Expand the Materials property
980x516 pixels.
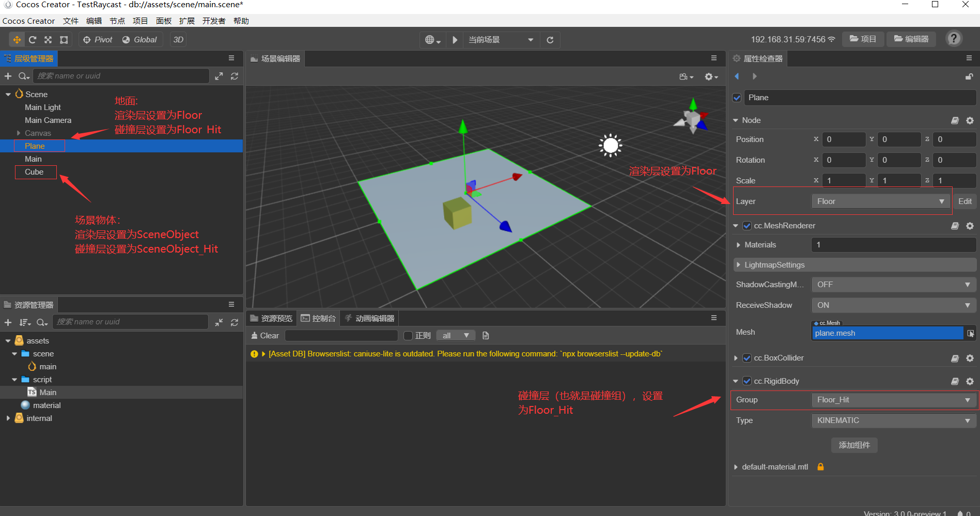[738, 245]
